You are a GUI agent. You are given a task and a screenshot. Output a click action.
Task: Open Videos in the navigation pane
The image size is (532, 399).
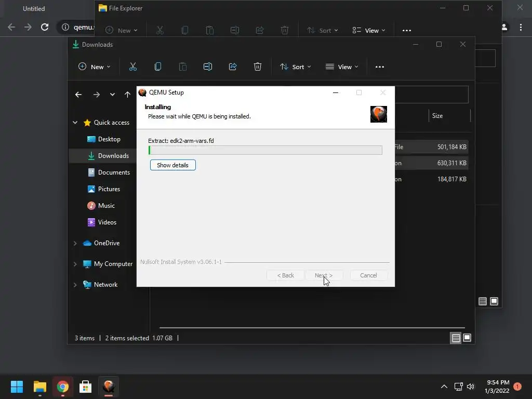(102, 222)
